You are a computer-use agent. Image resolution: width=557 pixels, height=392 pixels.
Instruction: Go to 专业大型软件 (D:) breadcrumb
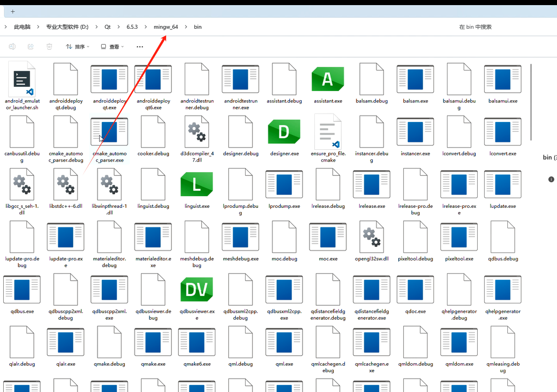point(67,27)
